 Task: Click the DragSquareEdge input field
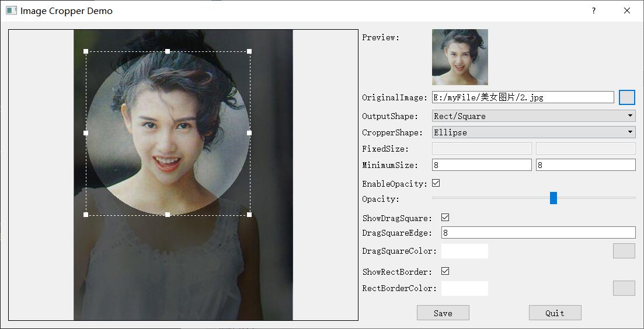pyautogui.click(x=538, y=233)
